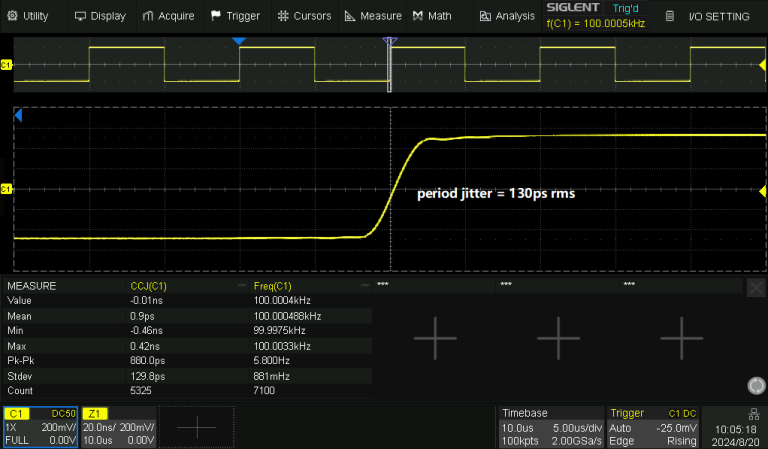Open the Acquire settings menu

pyautogui.click(x=168, y=16)
